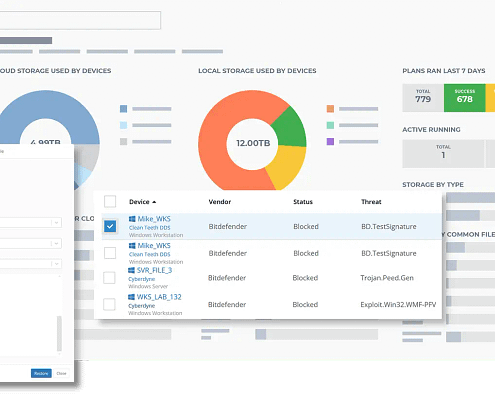This screenshot has height=400, width=495.
Task: Sort by the Status column header
Action: [x=303, y=202]
